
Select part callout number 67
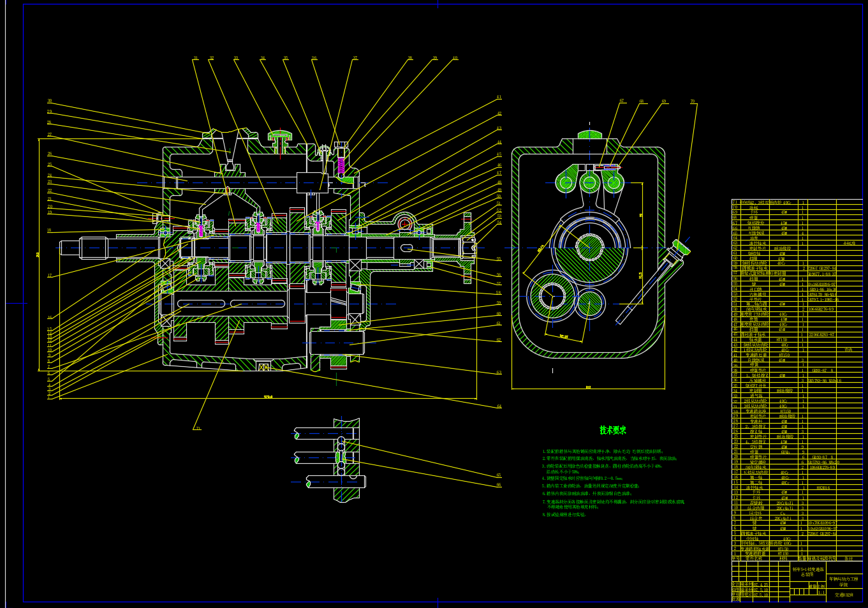[x=621, y=101]
